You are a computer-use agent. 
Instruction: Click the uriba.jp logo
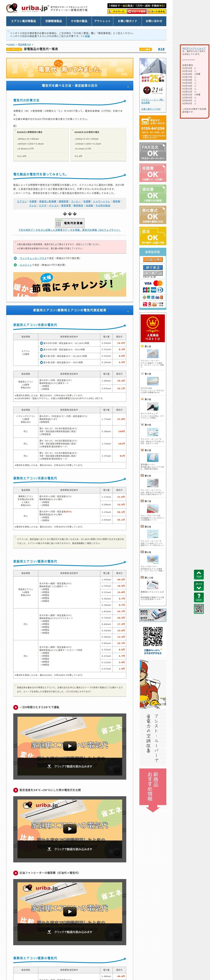(27, 8)
